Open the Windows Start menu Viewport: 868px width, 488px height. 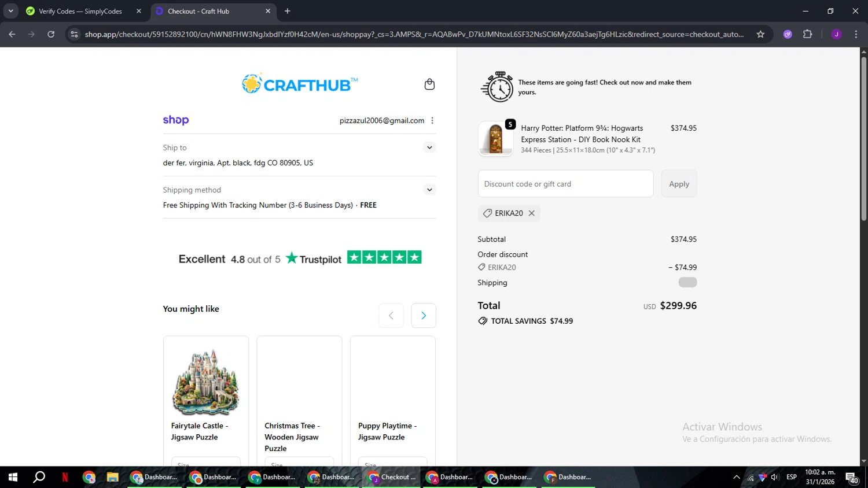(13, 477)
